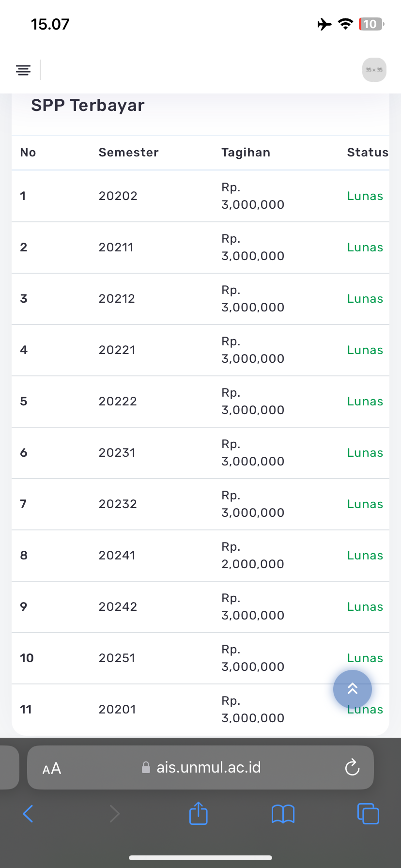Select the row for semester 20251
401x868 pixels.
pos(117,658)
